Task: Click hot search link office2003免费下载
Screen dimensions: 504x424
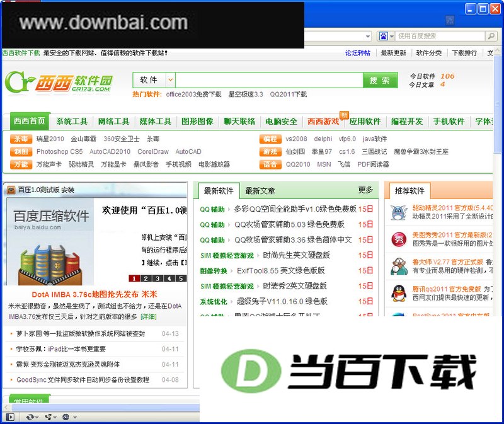Action: tap(194, 94)
